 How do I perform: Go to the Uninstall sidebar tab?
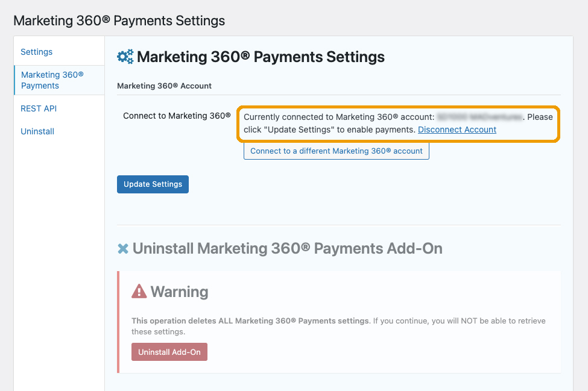point(37,131)
